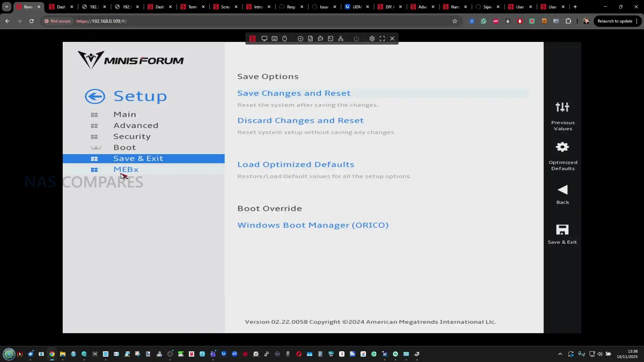The width and height of the screenshot is (644, 362).
Task: Click the Save & Exit floppy icon
Action: coord(562,230)
